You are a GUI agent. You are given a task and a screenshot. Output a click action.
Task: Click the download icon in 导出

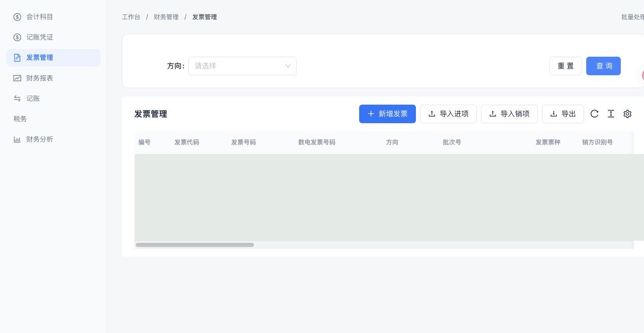pos(554,114)
